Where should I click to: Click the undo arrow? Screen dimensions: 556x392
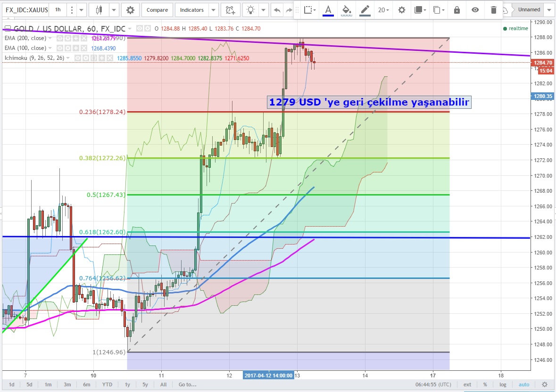[277, 10]
